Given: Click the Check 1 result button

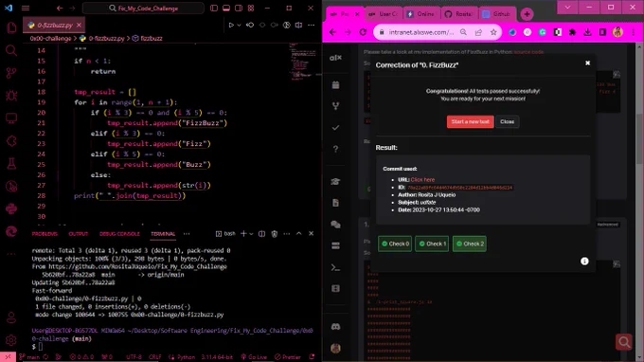Looking at the screenshot, I should [x=432, y=244].
